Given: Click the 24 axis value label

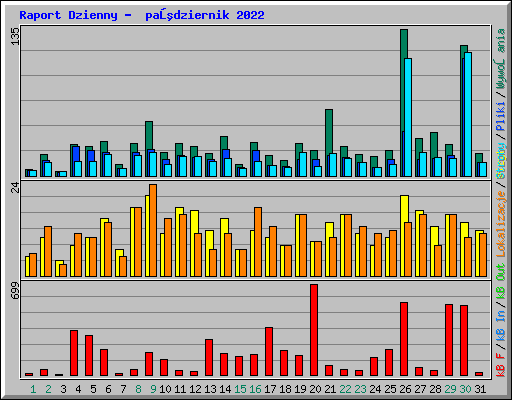Looking at the screenshot, I should (15, 188).
